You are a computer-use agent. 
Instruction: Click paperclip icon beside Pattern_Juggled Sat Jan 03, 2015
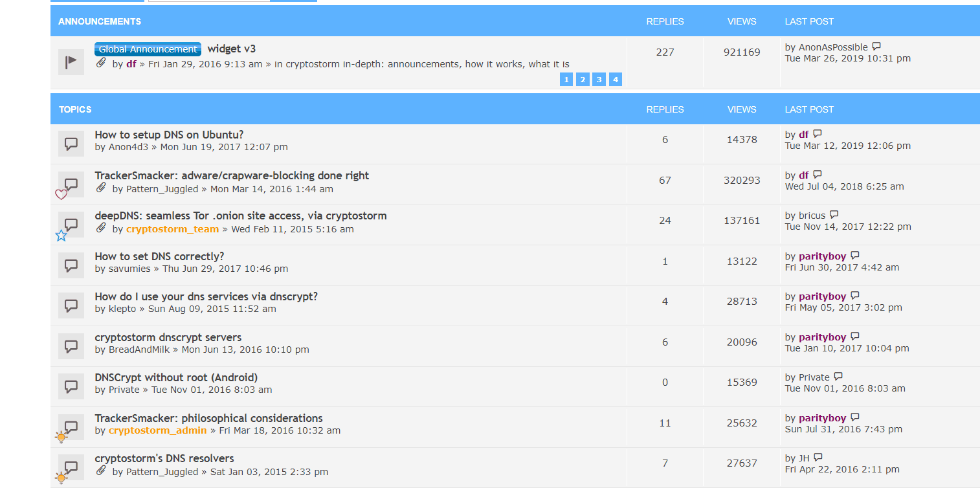tap(101, 471)
